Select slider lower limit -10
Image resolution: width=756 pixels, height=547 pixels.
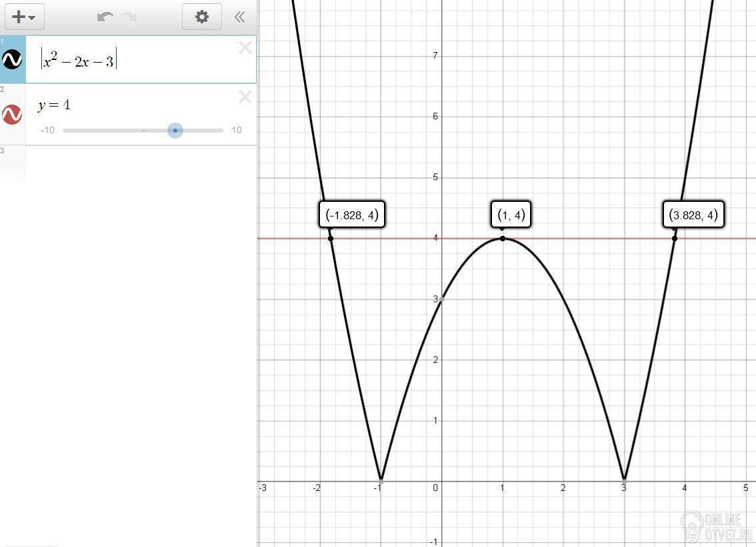pyautogui.click(x=47, y=130)
